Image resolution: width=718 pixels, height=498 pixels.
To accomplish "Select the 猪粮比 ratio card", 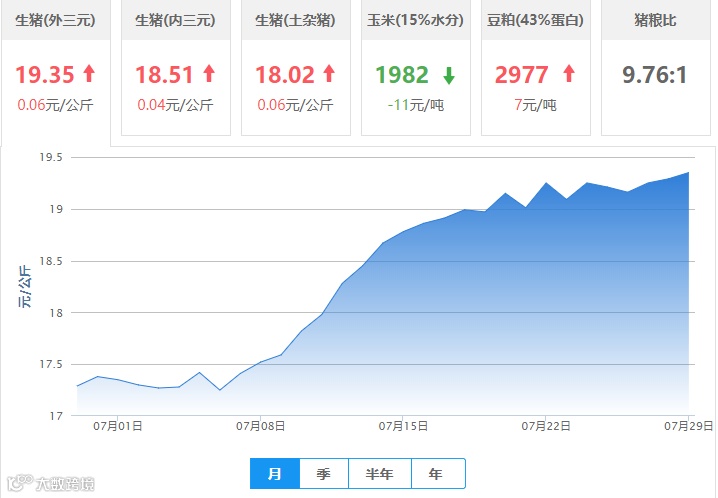I will click(x=656, y=68).
